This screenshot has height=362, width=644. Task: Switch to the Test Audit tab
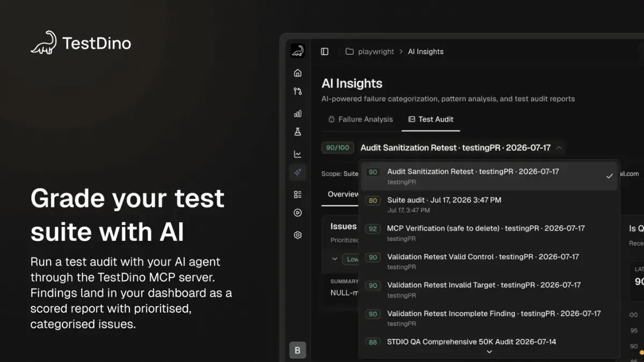(431, 119)
